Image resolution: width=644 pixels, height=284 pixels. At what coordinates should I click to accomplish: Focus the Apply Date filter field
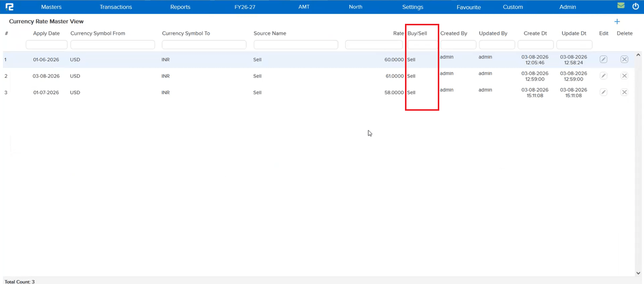coord(46,45)
